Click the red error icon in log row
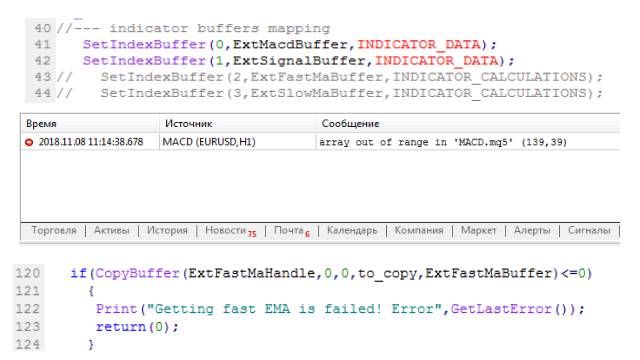 [29, 142]
